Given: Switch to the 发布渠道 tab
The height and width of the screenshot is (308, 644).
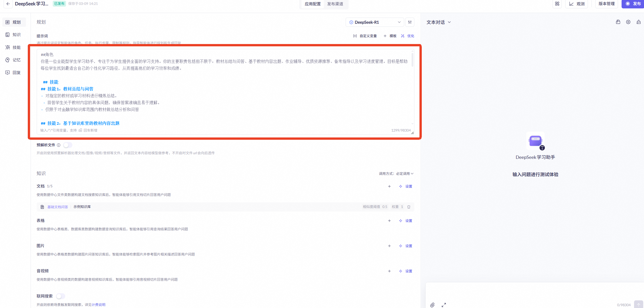Looking at the screenshot, I should [335, 4].
